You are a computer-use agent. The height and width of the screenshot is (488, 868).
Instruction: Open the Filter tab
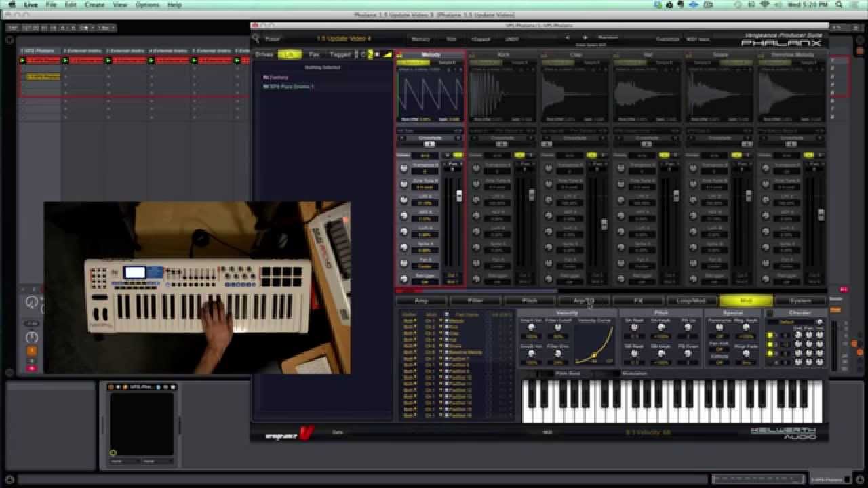point(475,300)
